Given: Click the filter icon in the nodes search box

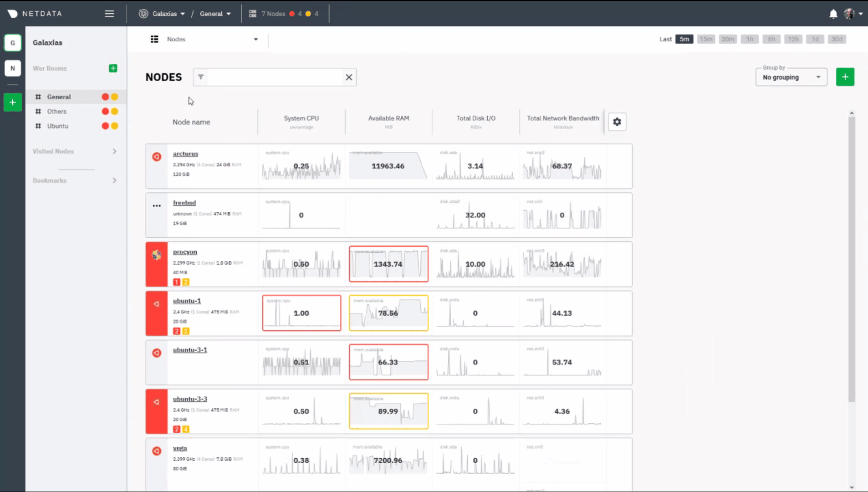Looking at the screenshot, I should 201,77.
